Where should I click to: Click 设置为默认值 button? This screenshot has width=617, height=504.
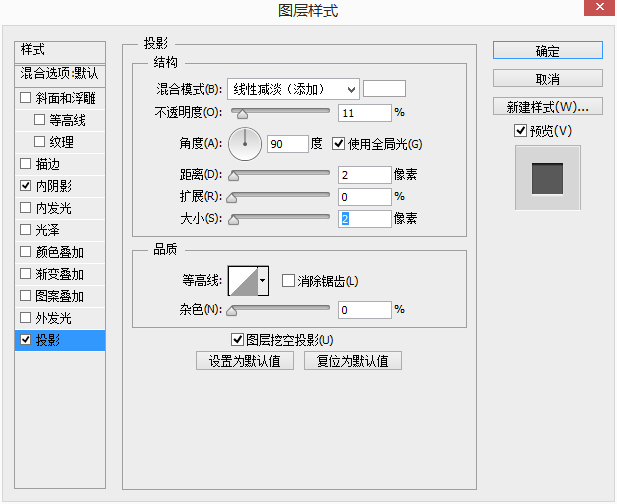click(245, 361)
